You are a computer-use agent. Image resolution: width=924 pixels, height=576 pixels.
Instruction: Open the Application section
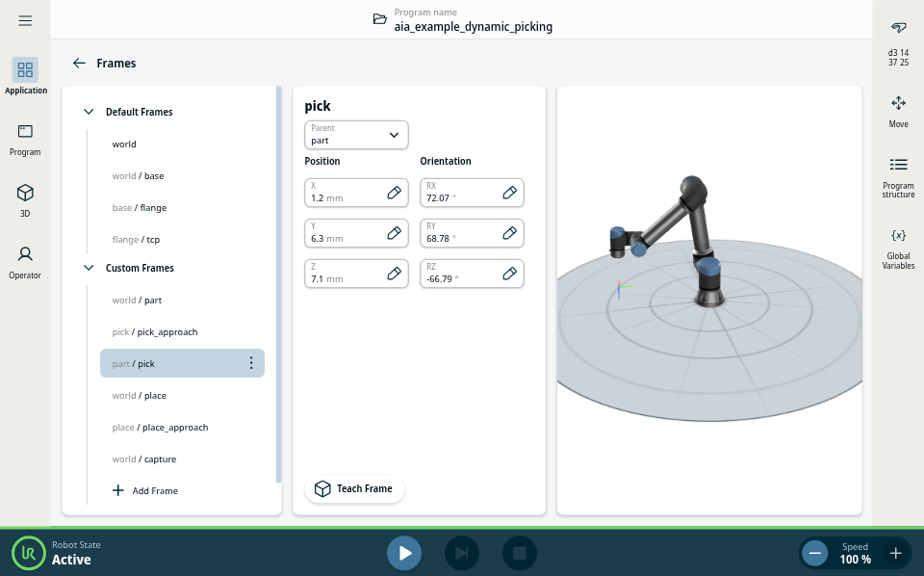tap(25, 76)
